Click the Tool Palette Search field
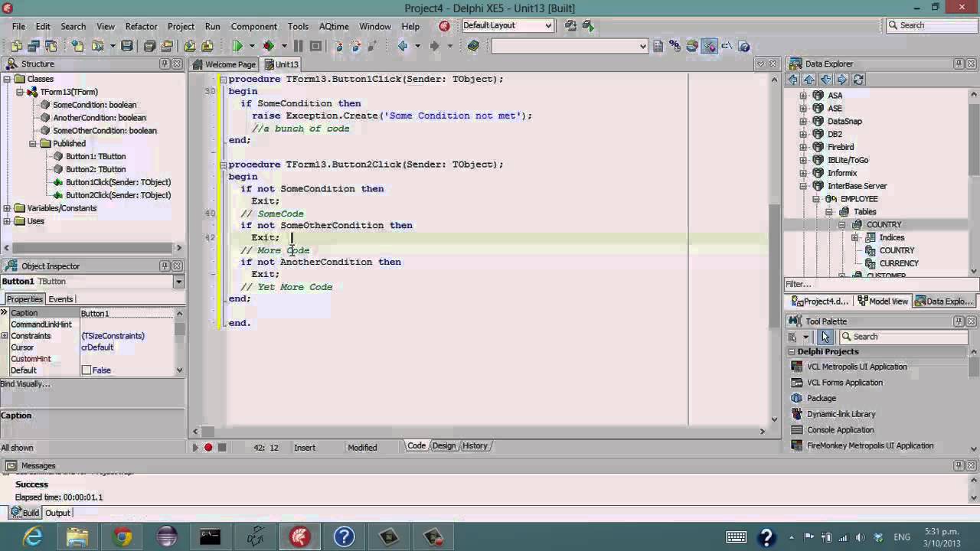The height and width of the screenshot is (551, 980). pos(903,337)
